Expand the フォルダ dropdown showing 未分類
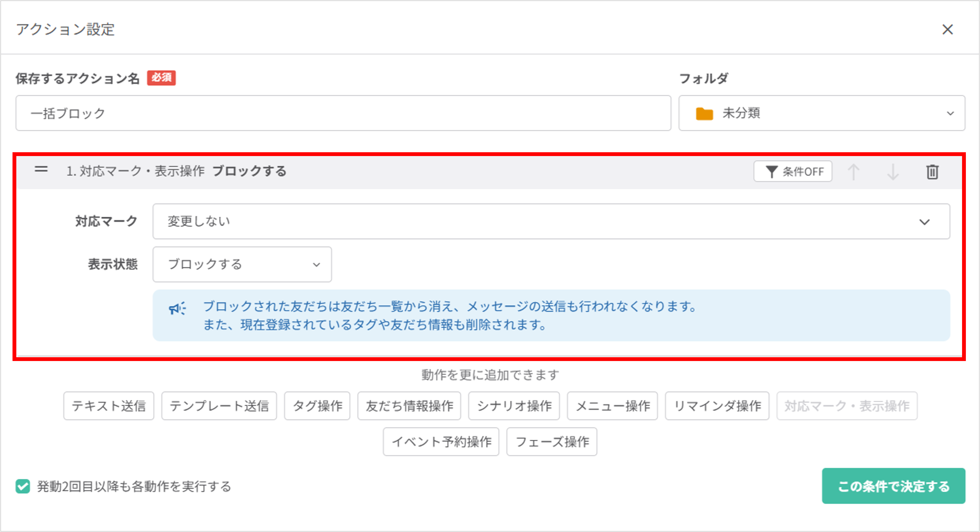This screenshot has width=980, height=532. pyautogui.click(x=822, y=113)
